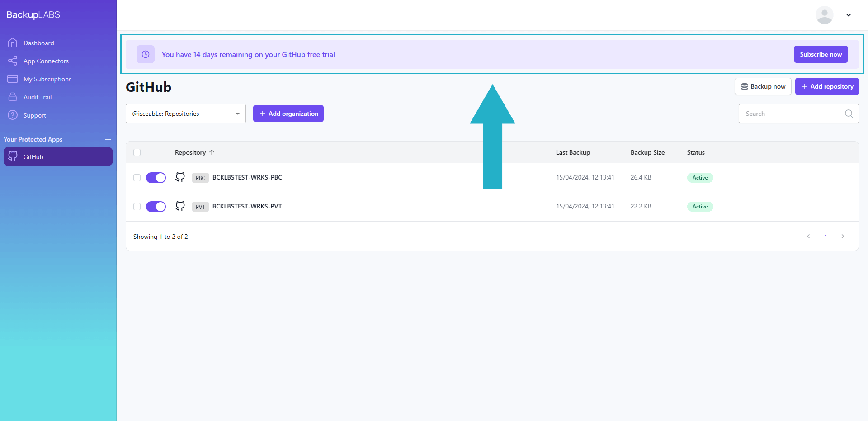This screenshot has width=868, height=421.
Task: Click the BackupLABS logo
Action: pyautogui.click(x=33, y=15)
